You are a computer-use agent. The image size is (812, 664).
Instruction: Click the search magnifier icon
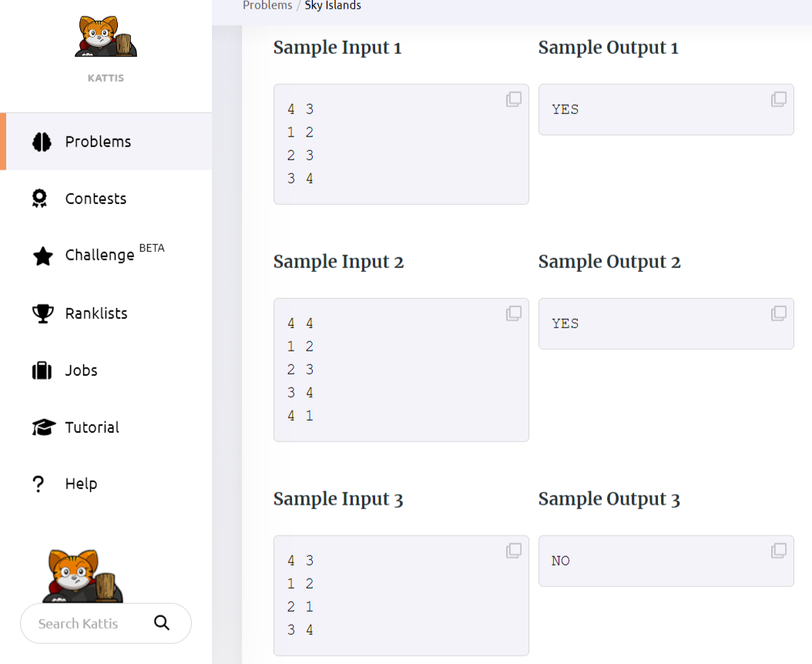click(x=162, y=622)
